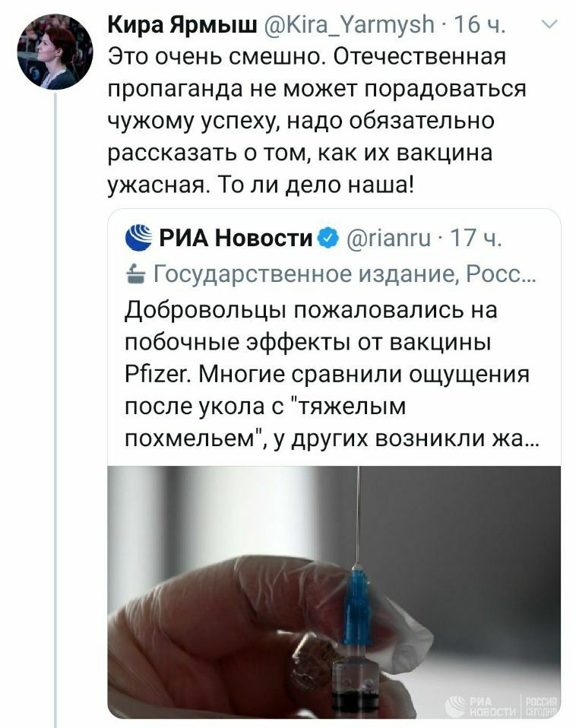This screenshot has height=728, width=576.
Task: Open the @rianru handle
Action: tap(388, 238)
